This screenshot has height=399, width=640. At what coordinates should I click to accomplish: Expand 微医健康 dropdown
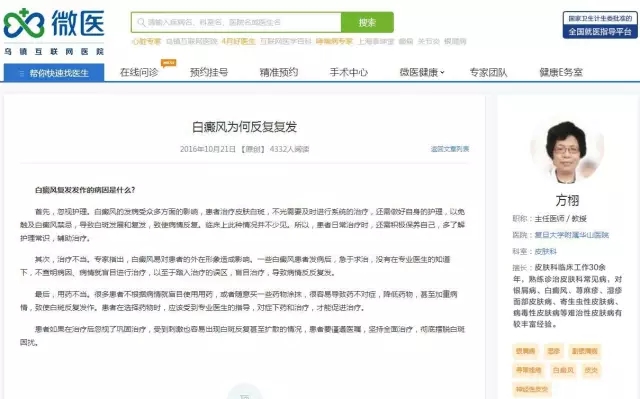[x=422, y=73]
